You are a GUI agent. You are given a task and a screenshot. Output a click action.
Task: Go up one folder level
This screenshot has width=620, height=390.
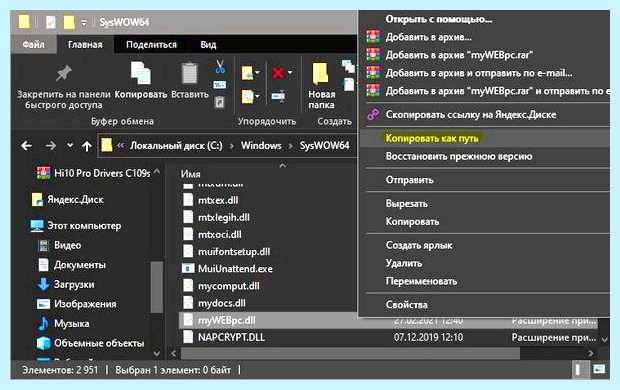point(87,146)
